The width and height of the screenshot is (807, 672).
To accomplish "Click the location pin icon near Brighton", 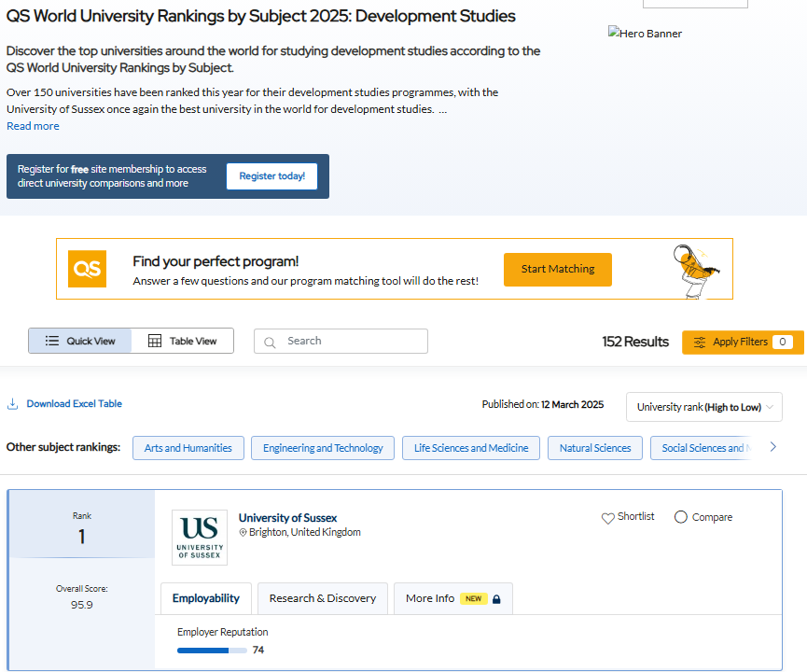I will [x=243, y=532].
